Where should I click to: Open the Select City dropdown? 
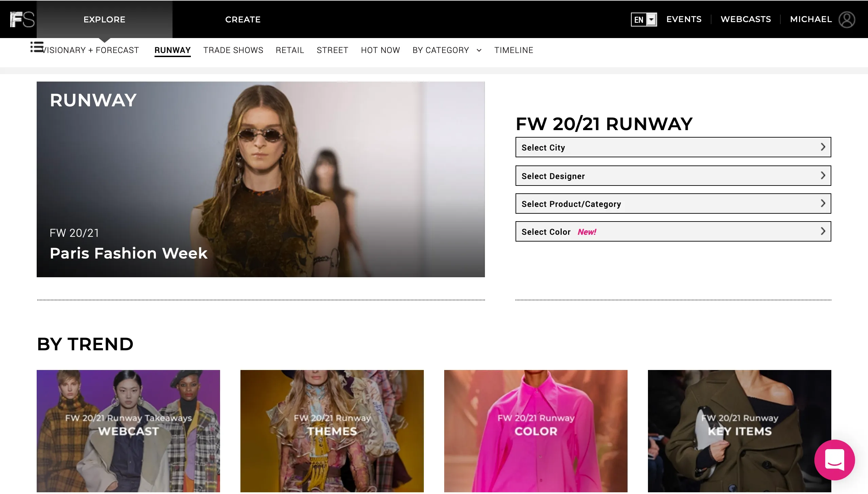[x=673, y=147]
